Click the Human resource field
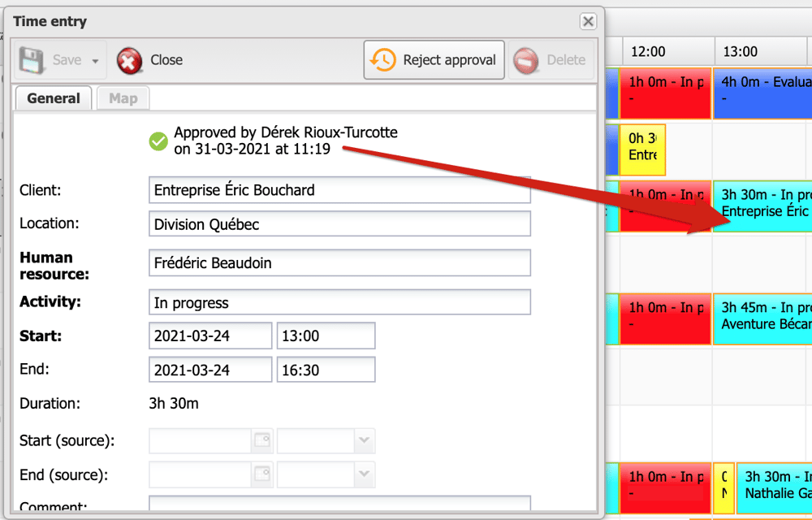Image resolution: width=812 pixels, height=520 pixels. [339, 263]
